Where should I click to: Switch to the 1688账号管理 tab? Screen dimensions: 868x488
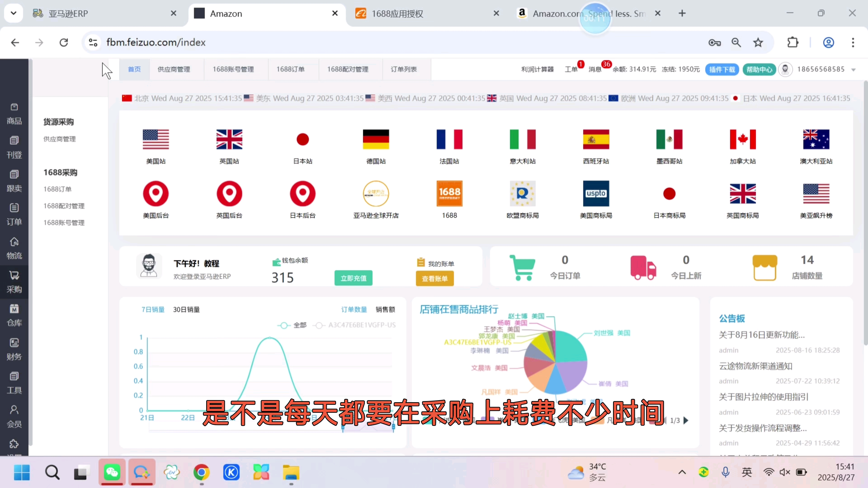pyautogui.click(x=233, y=69)
